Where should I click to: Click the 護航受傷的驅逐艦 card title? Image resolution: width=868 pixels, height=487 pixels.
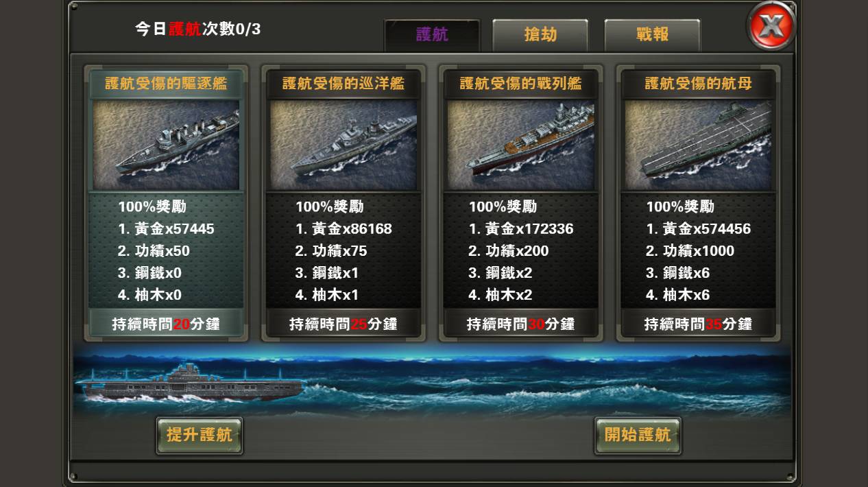pos(166,84)
